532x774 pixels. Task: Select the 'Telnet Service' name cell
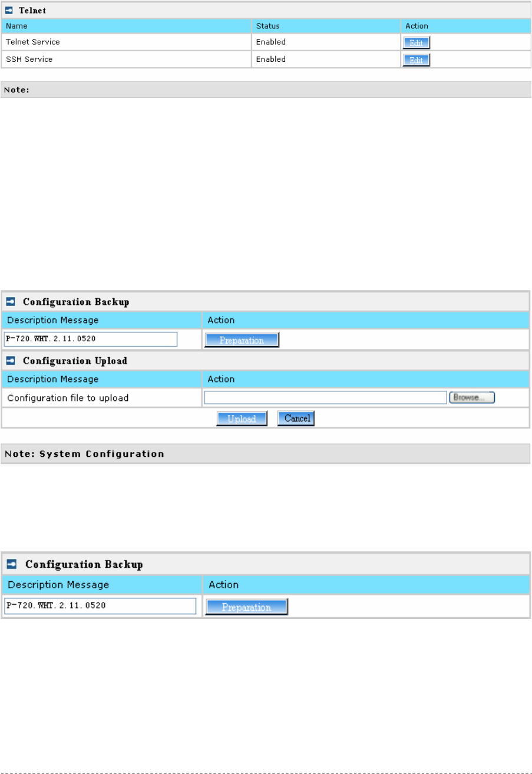point(126,42)
